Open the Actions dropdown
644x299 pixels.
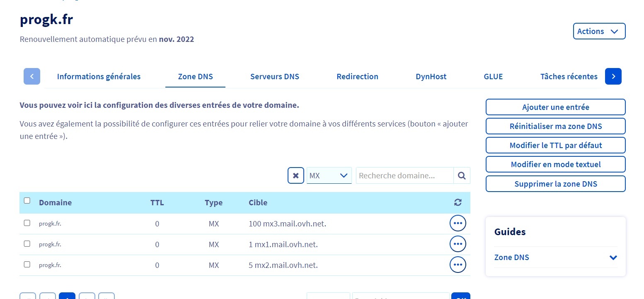coord(599,31)
